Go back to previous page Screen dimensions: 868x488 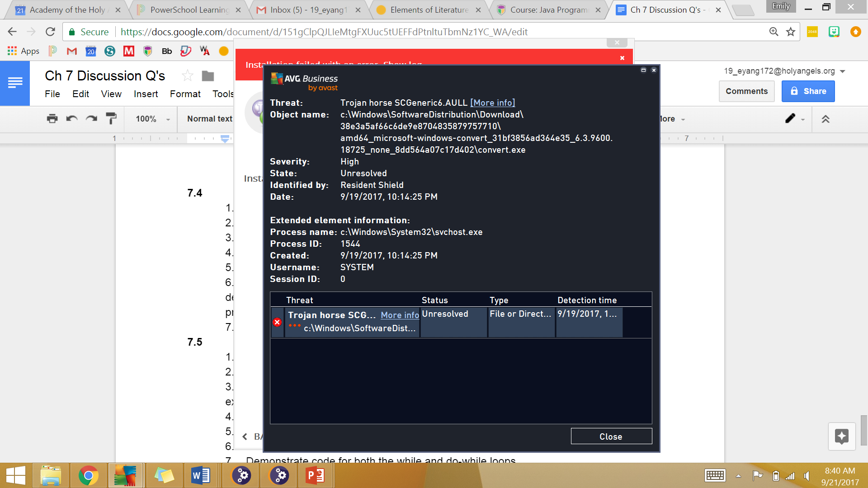(x=12, y=32)
